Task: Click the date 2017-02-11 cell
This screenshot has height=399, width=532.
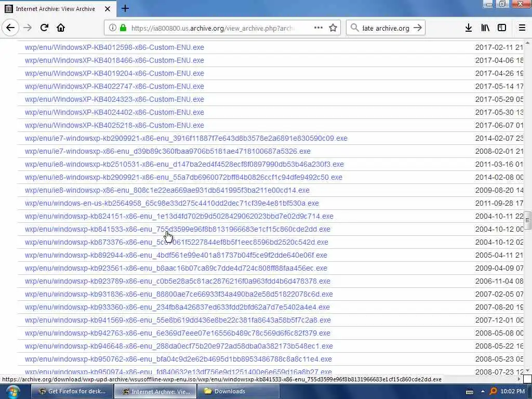Action: coord(499,47)
